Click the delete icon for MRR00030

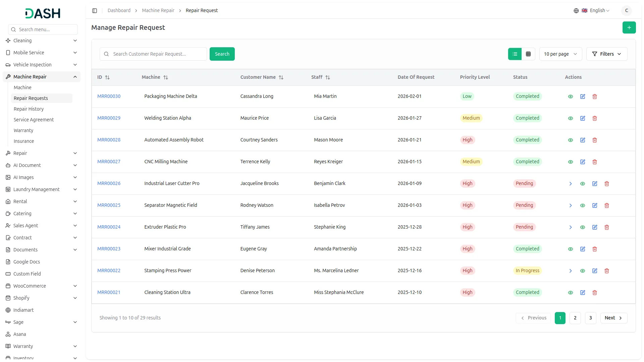point(594,97)
